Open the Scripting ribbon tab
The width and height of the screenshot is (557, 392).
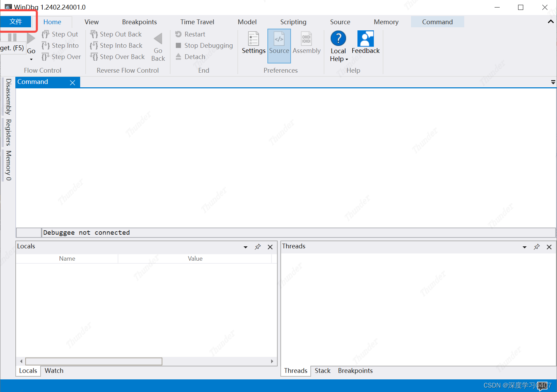(x=293, y=22)
